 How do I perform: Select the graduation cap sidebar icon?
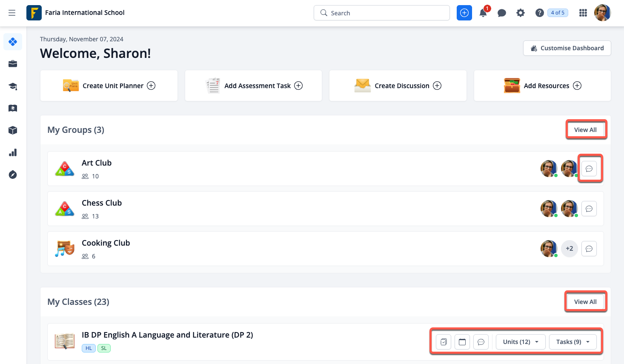pos(13,86)
